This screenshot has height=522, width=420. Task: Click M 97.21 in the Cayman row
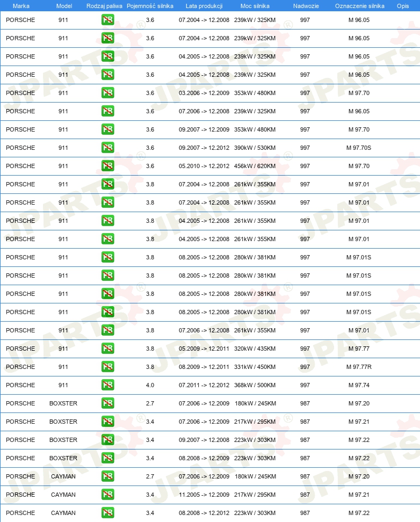coord(359,495)
